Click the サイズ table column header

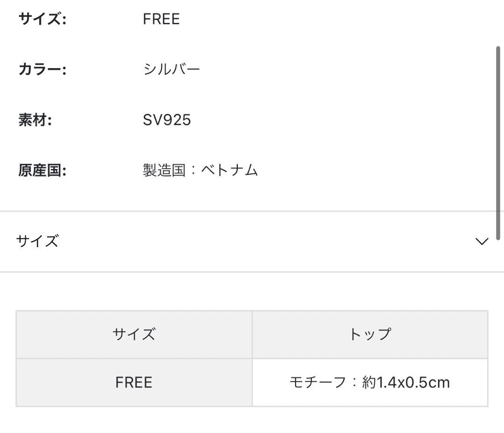point(134,334)
